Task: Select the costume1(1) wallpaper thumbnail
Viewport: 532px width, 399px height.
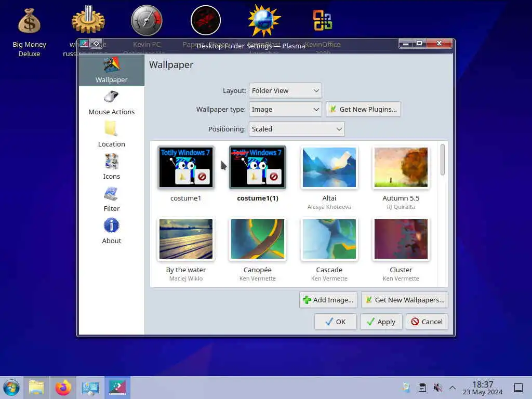Action: 258,167
